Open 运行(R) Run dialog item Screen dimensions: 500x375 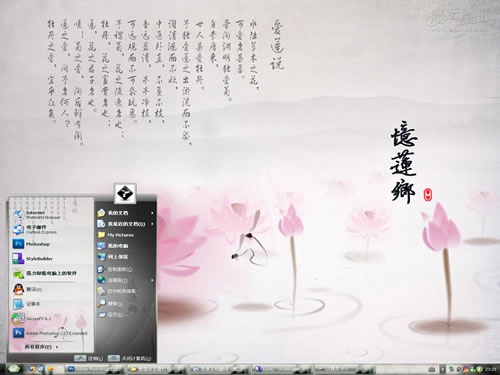click(x=126, y=315)
